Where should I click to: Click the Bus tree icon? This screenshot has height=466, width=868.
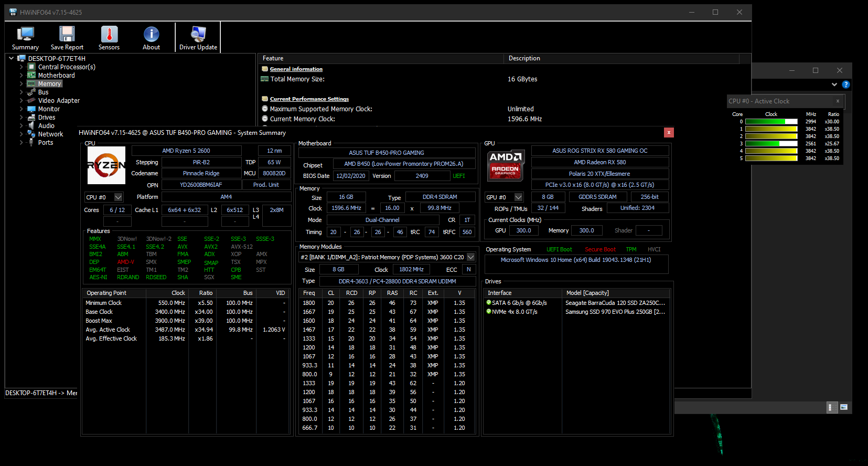click(31, 92)
